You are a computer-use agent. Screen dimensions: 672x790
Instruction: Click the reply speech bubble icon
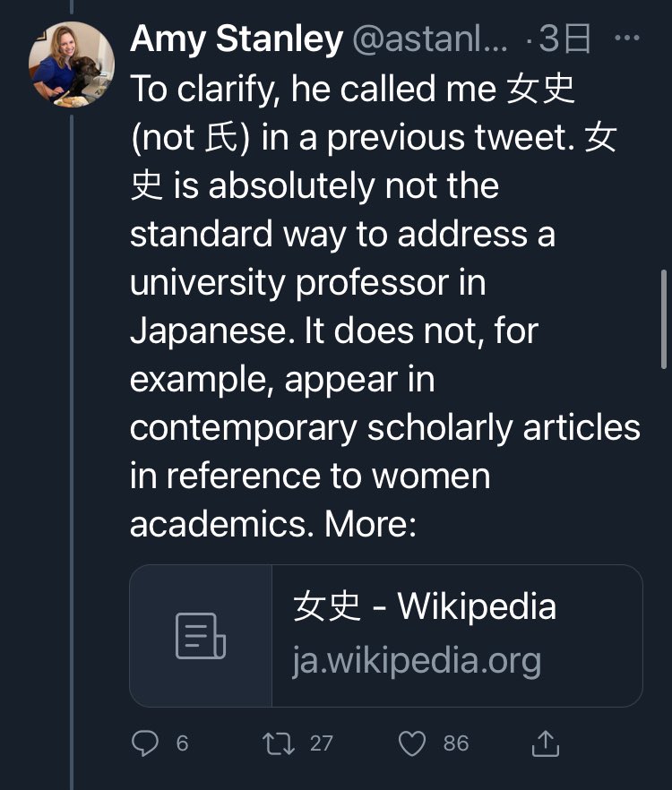pos(145,743)
